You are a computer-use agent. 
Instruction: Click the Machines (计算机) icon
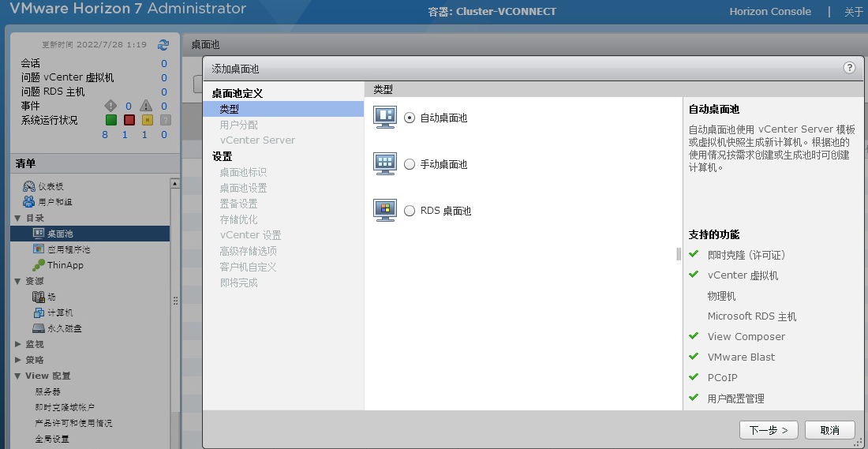[x=38, y=312]
